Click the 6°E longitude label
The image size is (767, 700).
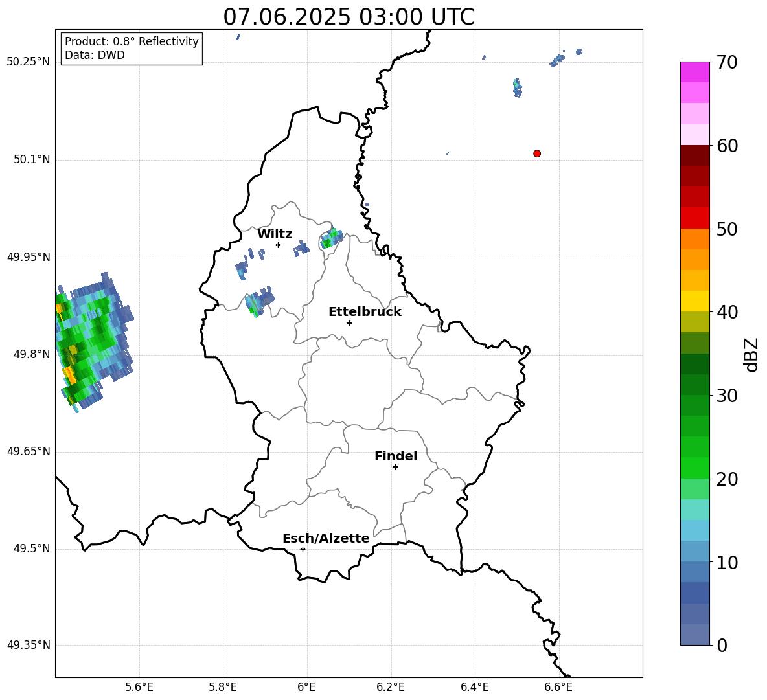[x=306, y=687]
